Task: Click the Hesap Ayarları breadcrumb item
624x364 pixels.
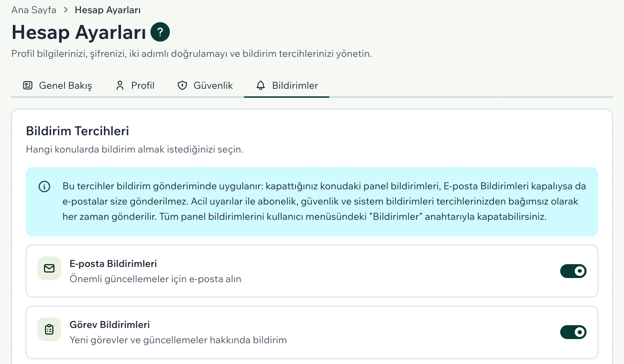Action: point(108,10)
